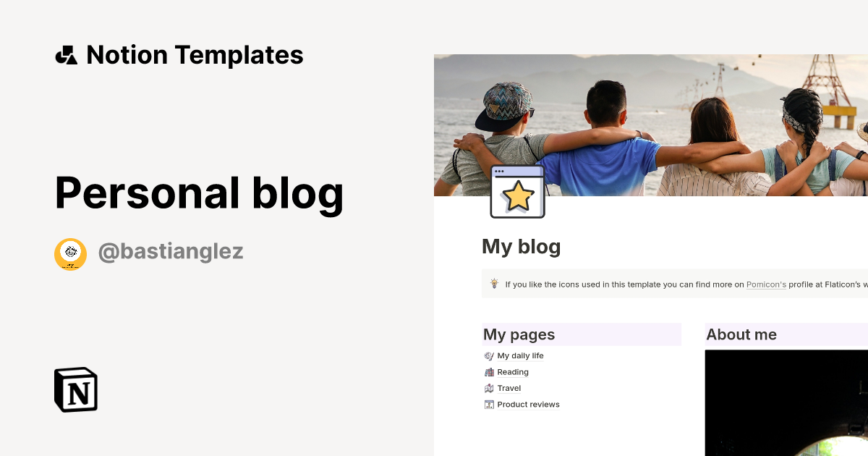Image resolution: width=868 pixels, height=456 pixels.
Task: Click the Notion Templates header text
Action: (195, 54)
